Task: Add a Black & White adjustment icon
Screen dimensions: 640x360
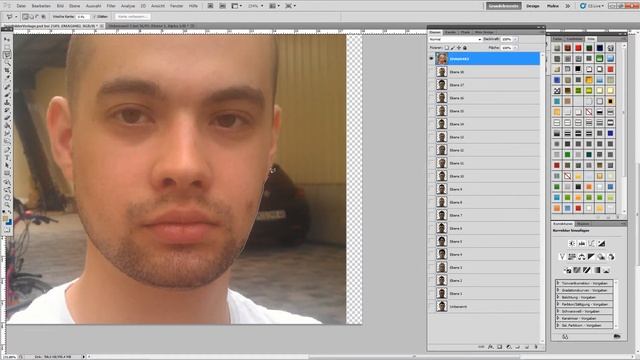Action: pos(591,257)
